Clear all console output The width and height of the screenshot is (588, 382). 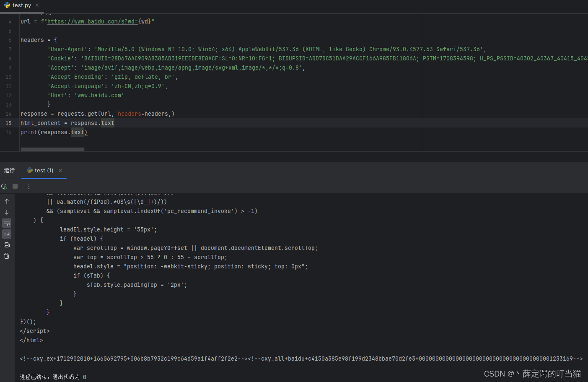7,256
